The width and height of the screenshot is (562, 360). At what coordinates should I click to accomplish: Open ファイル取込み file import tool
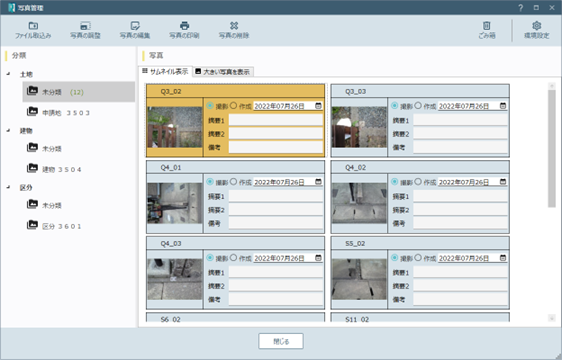coord(33,30)
